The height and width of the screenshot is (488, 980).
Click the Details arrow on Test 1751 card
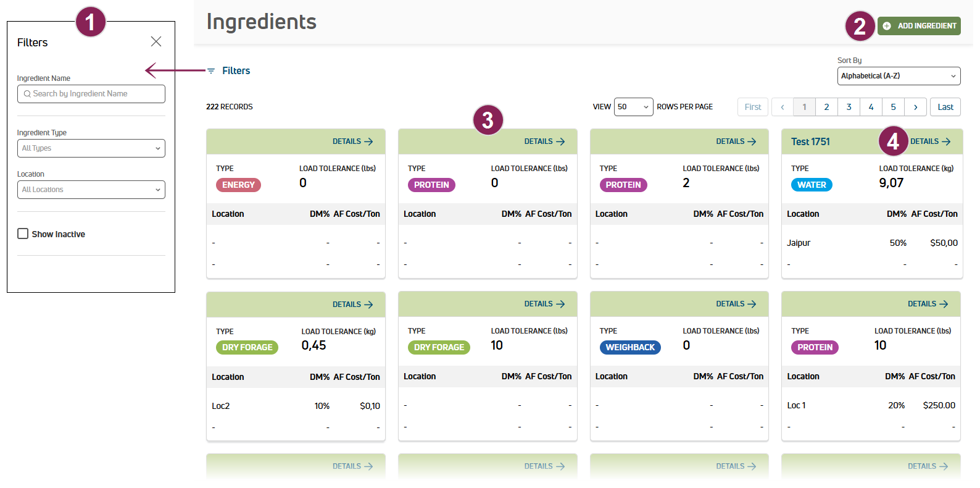(x=946, y=141)
